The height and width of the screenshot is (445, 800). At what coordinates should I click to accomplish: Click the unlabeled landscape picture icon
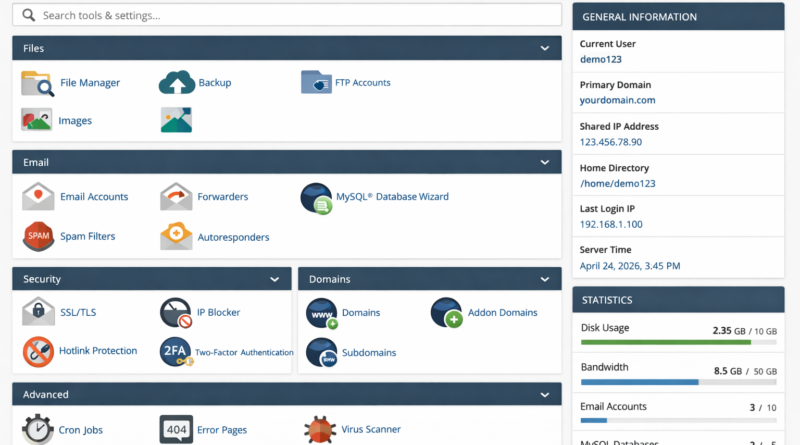tap(176, 120)
